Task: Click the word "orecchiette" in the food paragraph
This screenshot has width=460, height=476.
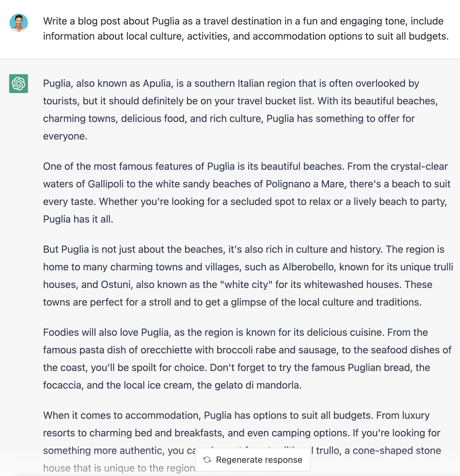Action: click(x=166, y=350)
